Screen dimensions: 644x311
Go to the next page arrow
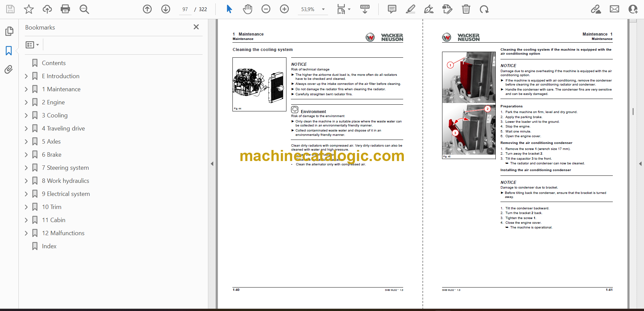[165, 9]
